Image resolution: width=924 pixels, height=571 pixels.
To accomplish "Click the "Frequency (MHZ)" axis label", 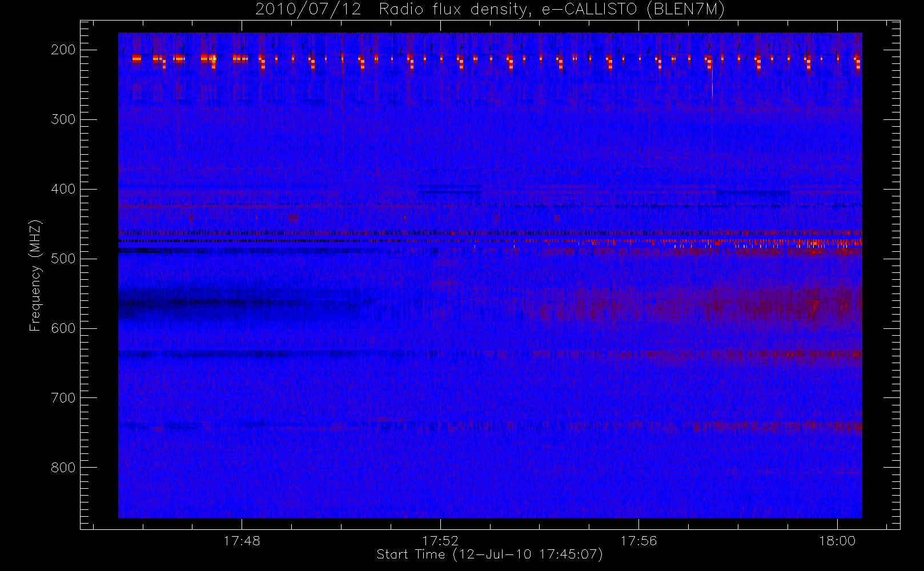I will pos(35,275).
